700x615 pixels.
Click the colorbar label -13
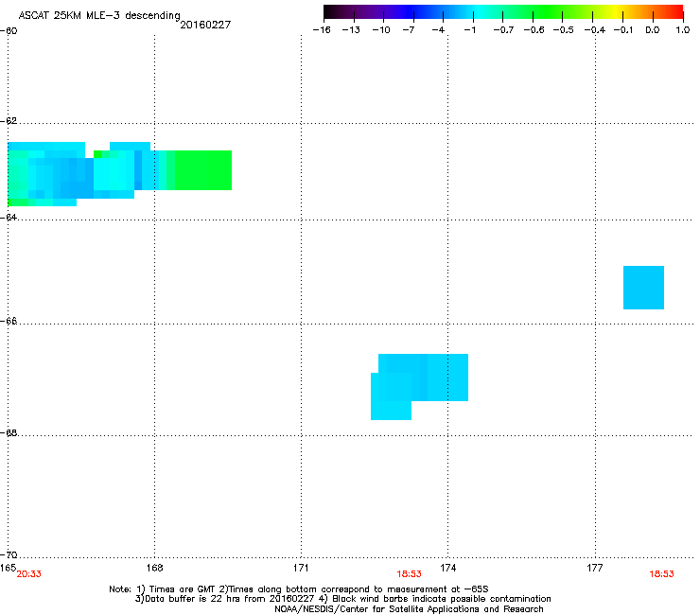pos(351,30)
